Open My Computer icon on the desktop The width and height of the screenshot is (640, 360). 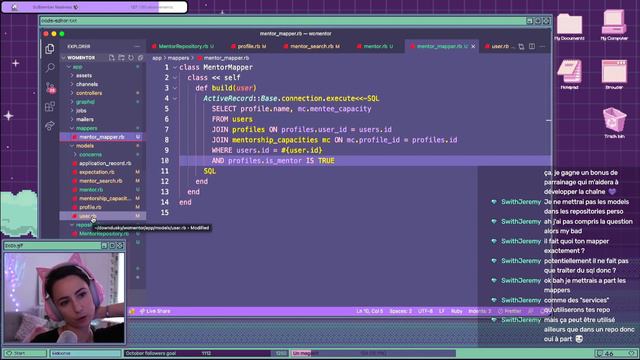coord(614,25)
